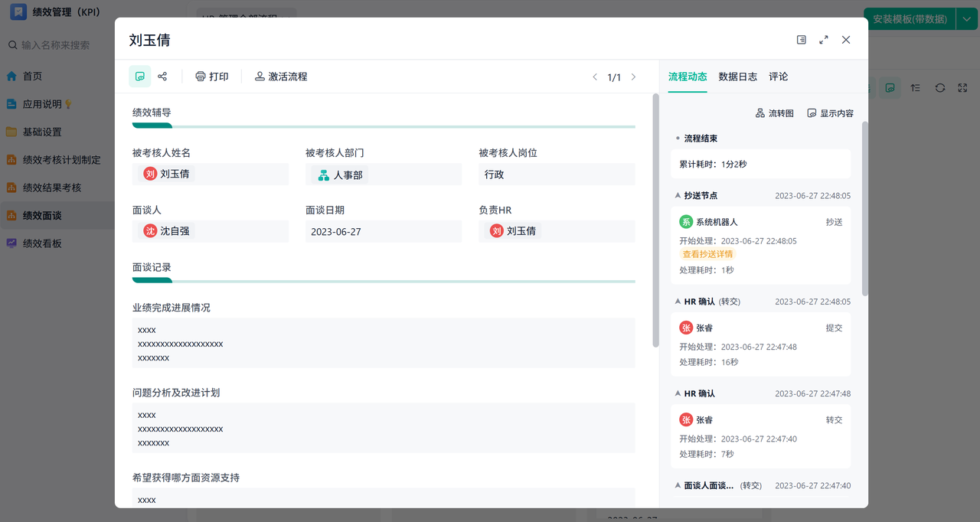Click the 被考核人岗位 field 行政

click(557, 175)
